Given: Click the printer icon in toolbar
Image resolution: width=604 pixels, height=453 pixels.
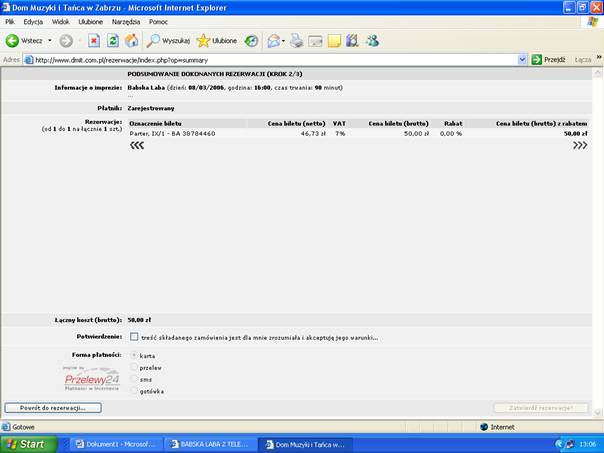Looking at the screenshot, I should (x=296, y=41).
